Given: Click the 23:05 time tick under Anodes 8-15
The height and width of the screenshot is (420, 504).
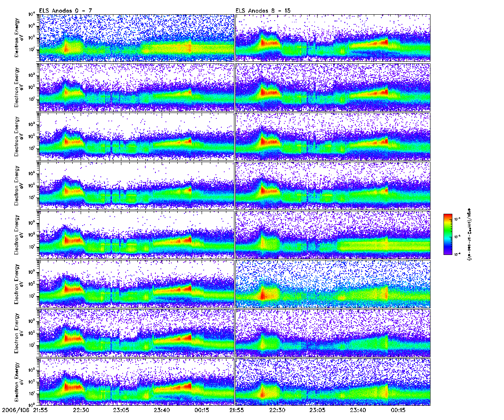Looking at the screenshot, I should [317, 409].
